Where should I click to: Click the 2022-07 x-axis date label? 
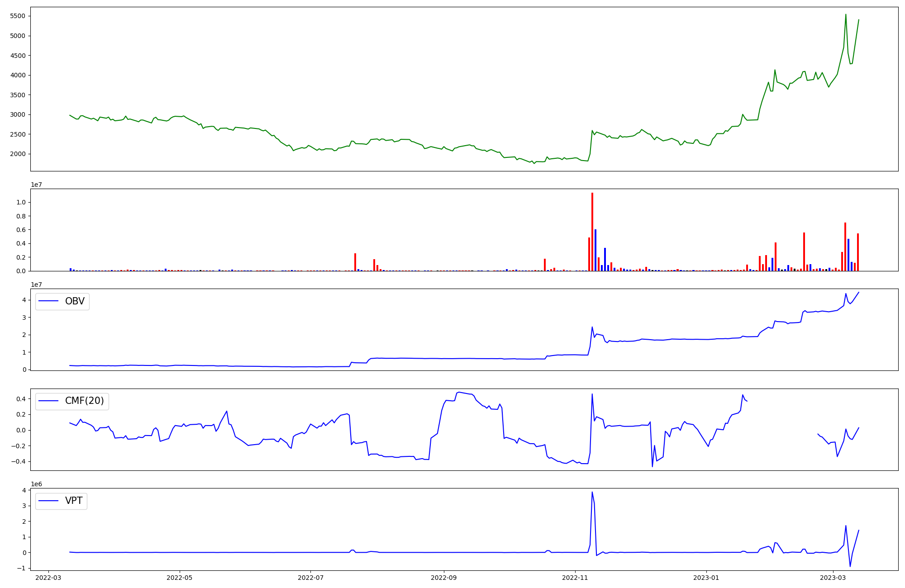tap(311, 578)
